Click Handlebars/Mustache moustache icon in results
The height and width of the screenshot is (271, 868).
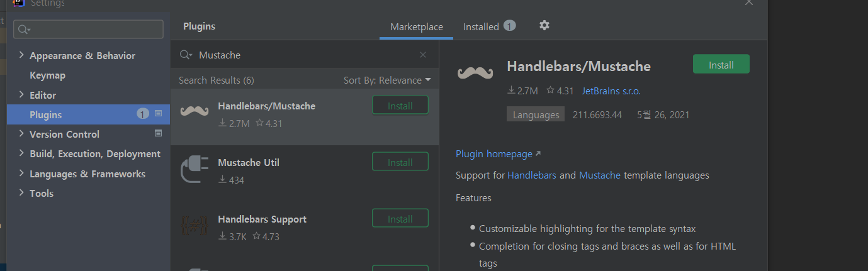pos(194,111)
